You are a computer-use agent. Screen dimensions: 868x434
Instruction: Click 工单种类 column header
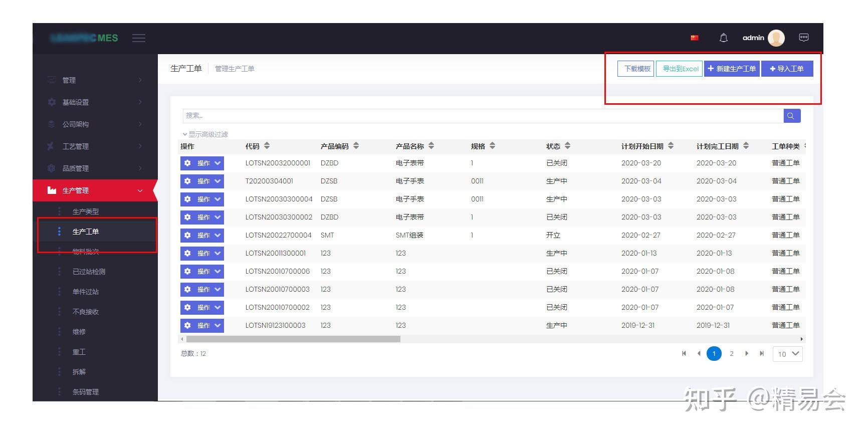pos(785,146)
